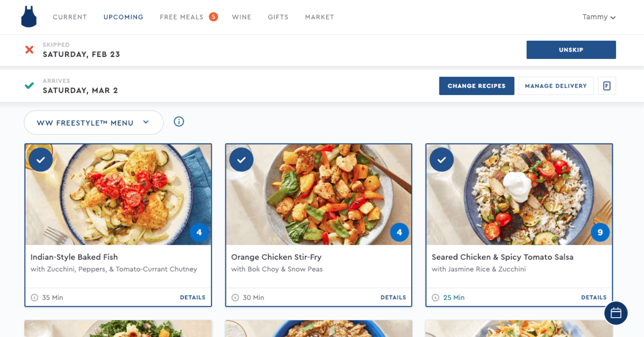Click the Free Meals count badge
The height and width of the screenshot is (337, 644).
click(x=213, y=17)
